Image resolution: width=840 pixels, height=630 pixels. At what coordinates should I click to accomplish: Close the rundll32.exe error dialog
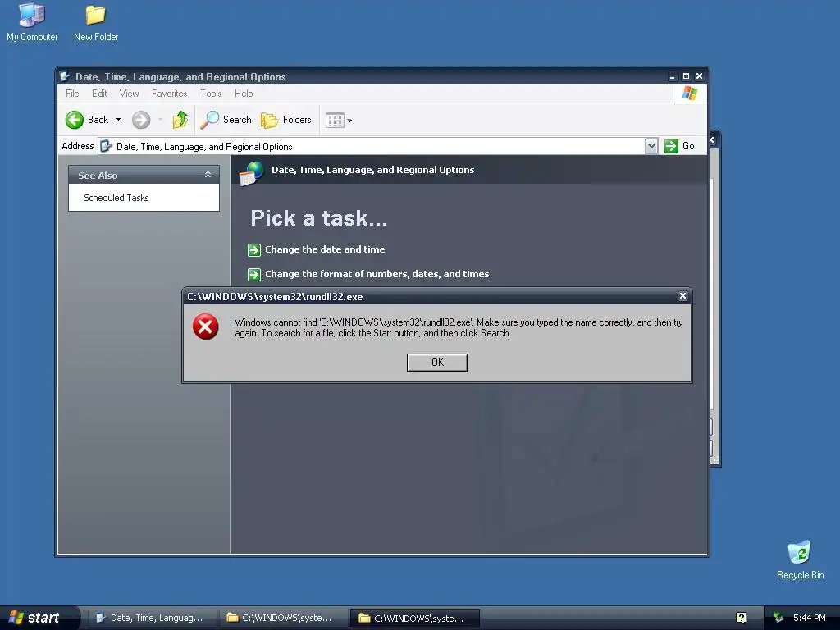point(682,295)
